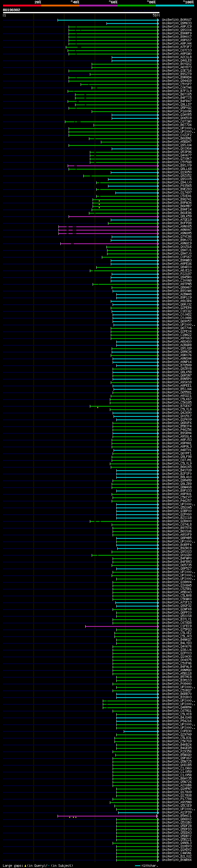Click label UniRef100_Q4N9L3
The width and height of the screenshot is (197, 868).
tap(176, 843)
